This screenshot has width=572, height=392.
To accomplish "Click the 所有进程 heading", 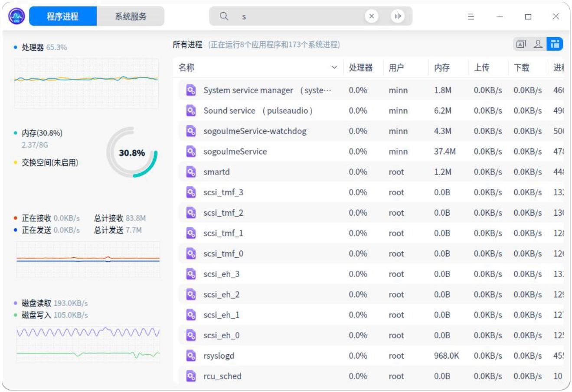I will 187,44.
